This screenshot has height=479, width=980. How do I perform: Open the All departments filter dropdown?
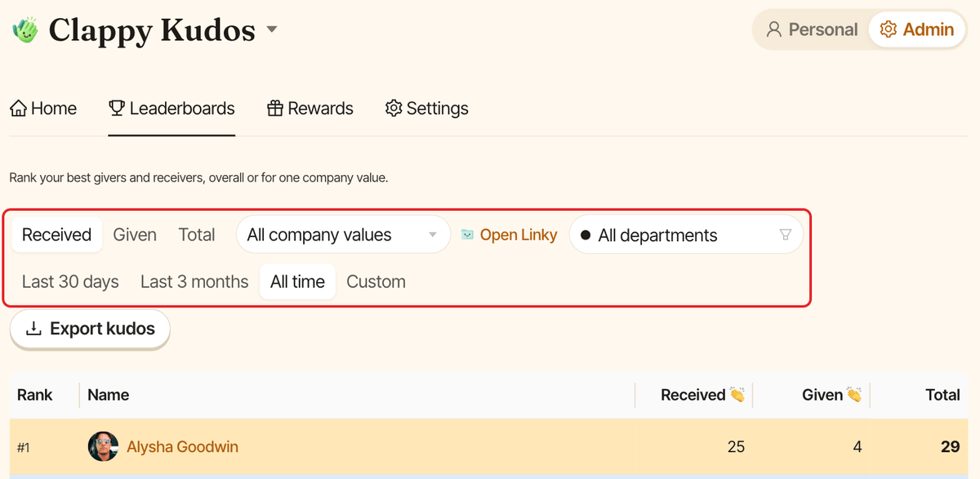pos(686,235)
